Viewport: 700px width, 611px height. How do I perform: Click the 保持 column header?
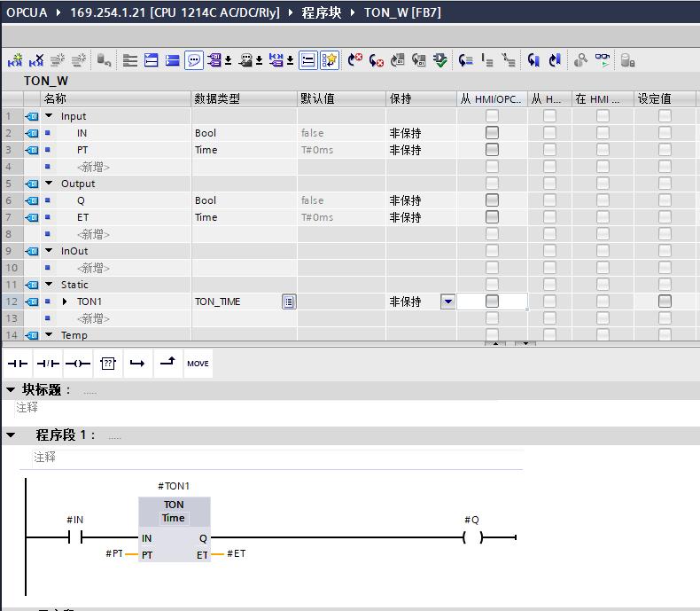[421, 98]
